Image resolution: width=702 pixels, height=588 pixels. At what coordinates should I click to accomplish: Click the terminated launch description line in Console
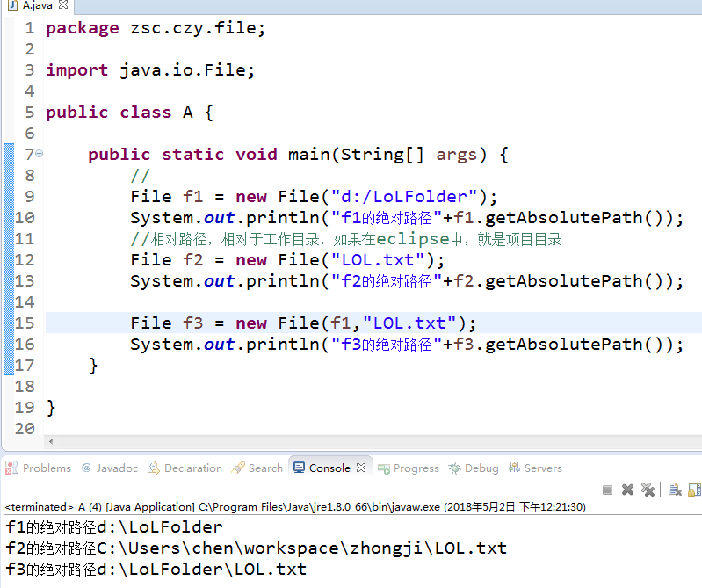[x=295, y=507]
